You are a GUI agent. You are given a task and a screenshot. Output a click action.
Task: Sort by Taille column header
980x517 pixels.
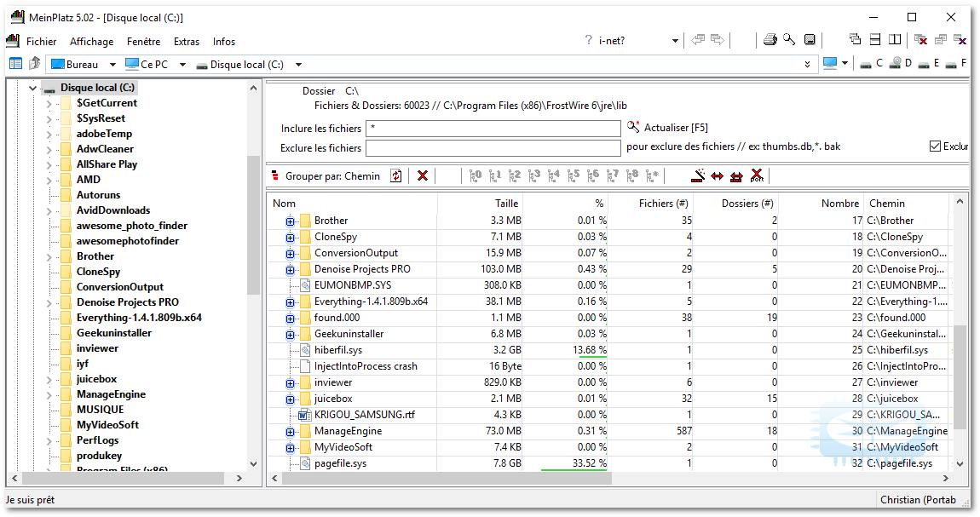[480, 203]
